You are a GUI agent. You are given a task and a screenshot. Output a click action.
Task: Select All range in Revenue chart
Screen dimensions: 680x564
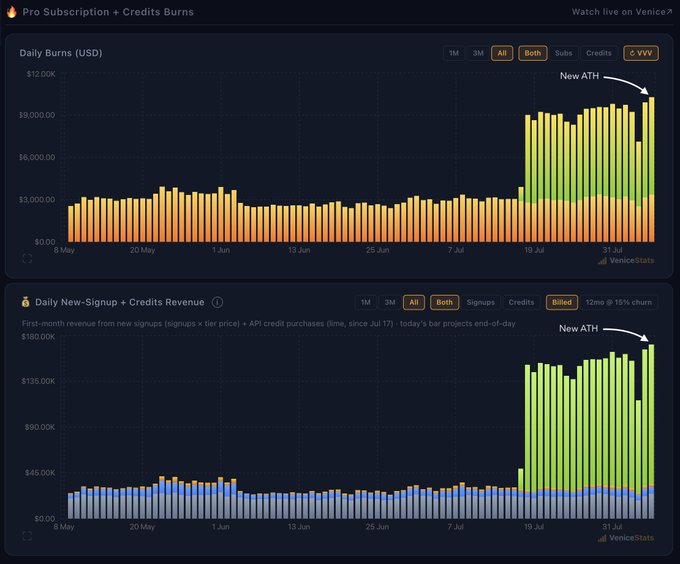pyautogui.click(x=414, y=302)
